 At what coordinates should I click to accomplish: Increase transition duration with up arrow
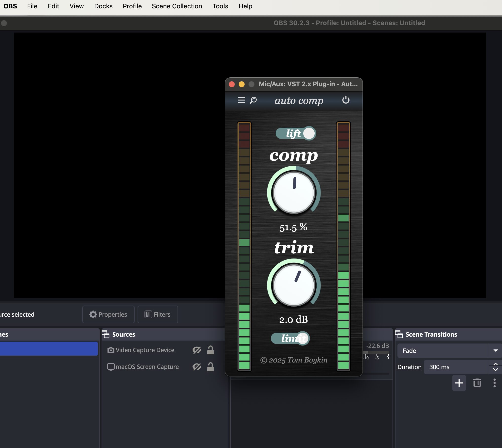496,364
